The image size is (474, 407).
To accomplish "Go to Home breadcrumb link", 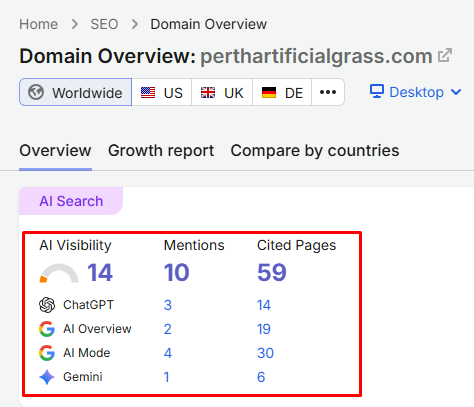I will tap(38, 24).
